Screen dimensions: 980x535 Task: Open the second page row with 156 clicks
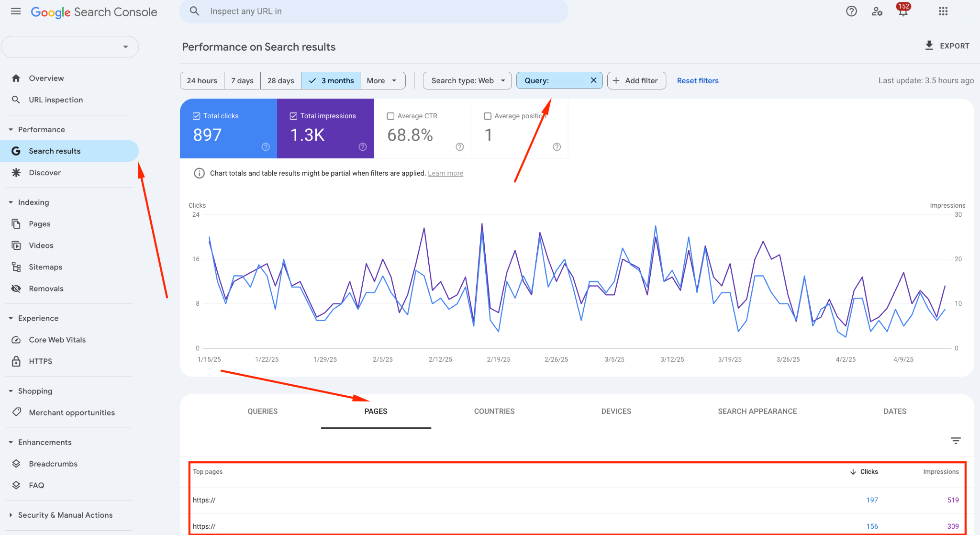(x=577, y=525)
